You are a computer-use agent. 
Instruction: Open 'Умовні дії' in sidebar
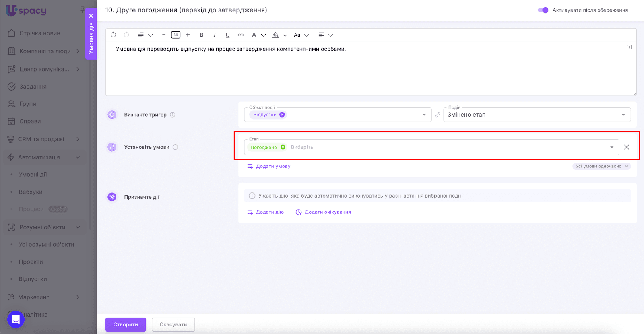pyautogui.click(x=33, y=175)
